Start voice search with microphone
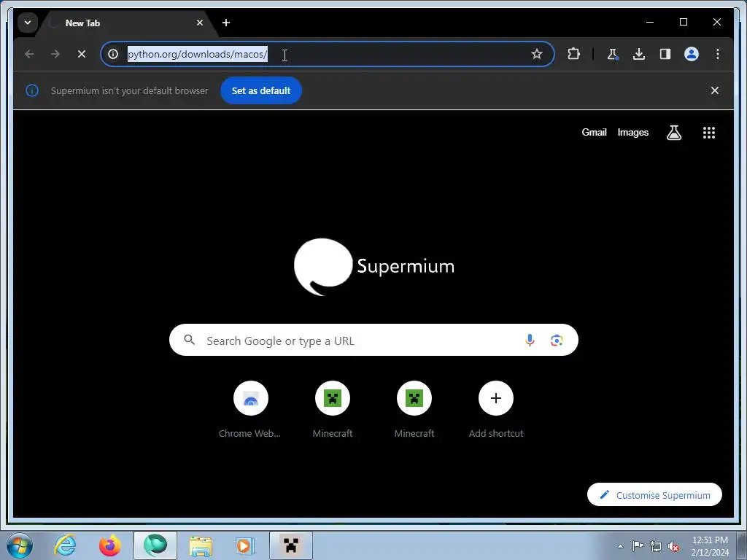This screenshot has height=560, width=747. click(530, 340)
